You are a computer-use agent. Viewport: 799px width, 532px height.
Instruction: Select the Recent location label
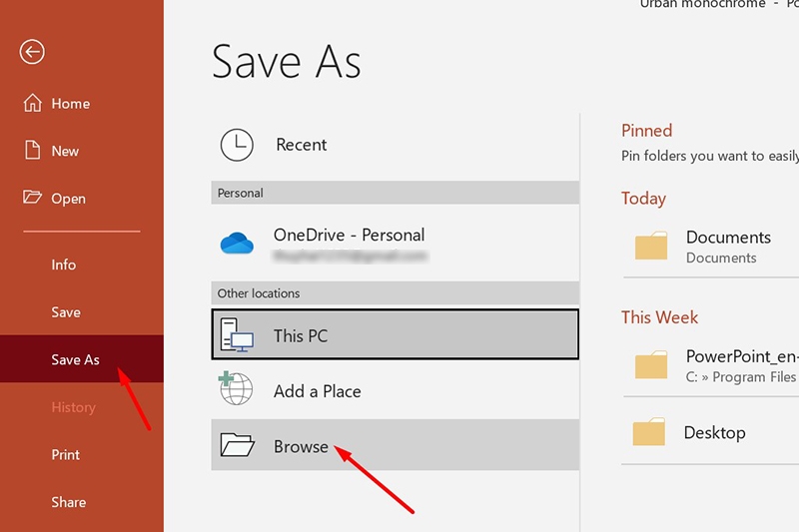click(302, 145)
